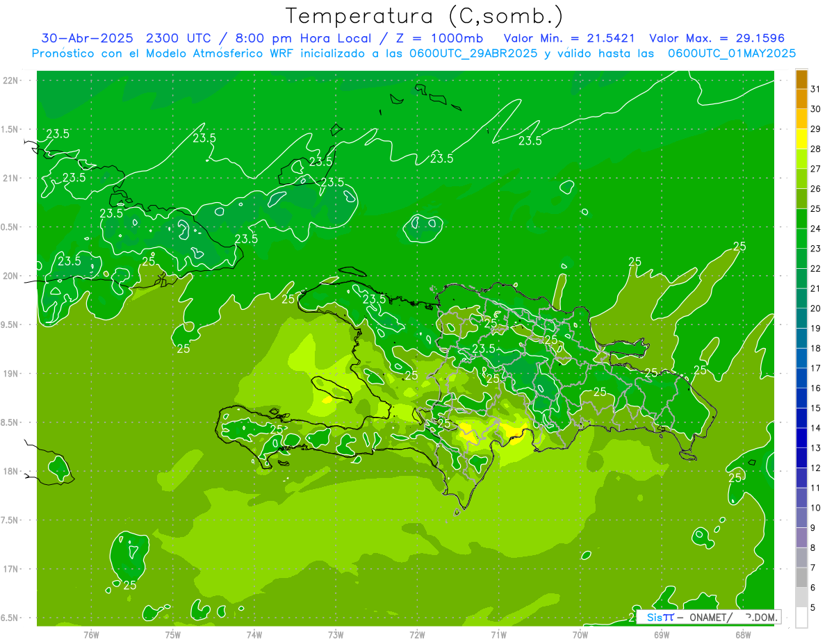Click the 69W longitude axis label
The width and height of the screenshot is (834, 644).
[662, 635]
